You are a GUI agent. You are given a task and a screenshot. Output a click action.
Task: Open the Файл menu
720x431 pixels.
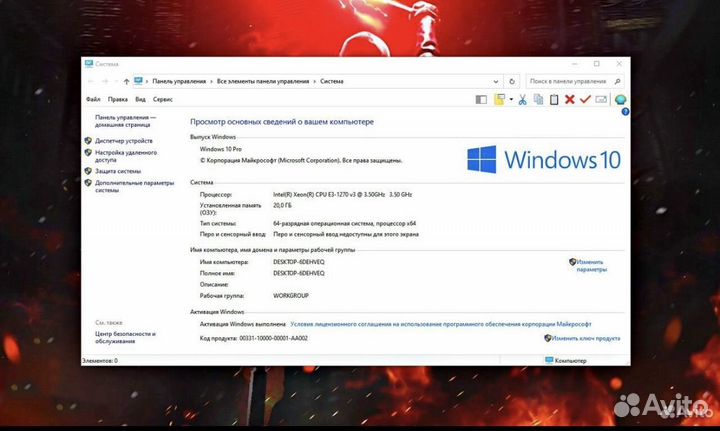click(93, 99)
